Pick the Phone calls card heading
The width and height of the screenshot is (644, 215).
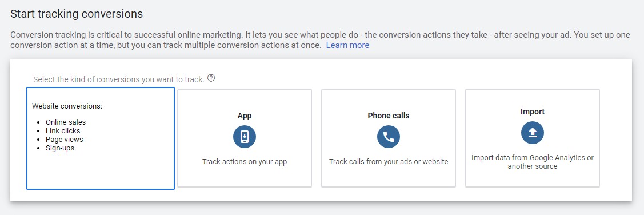pyautogui.click(x=389, y=116)
